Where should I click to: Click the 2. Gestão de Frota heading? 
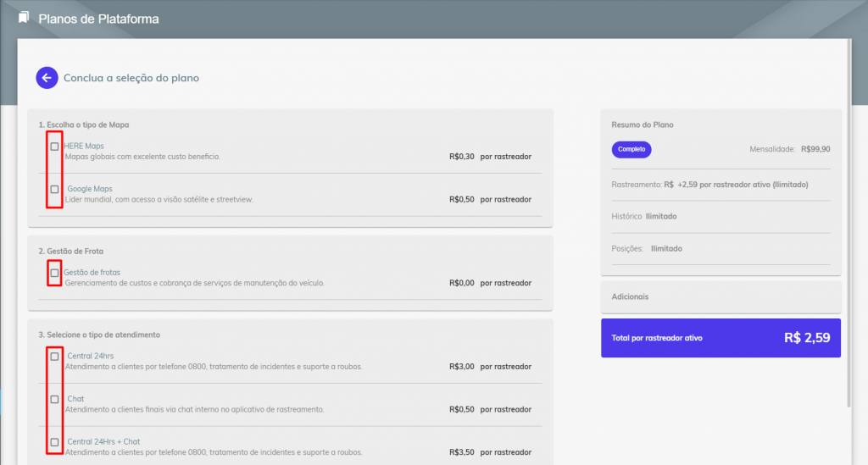(71, 251)
